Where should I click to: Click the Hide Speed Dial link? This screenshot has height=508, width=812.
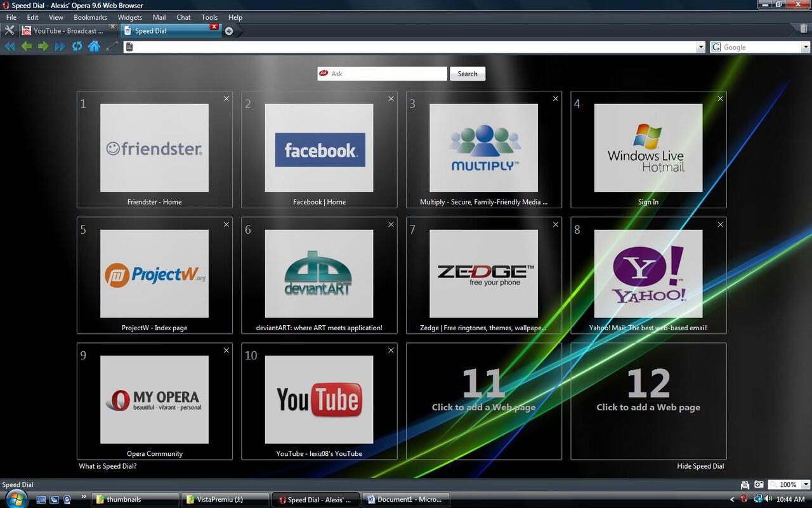pyautogui.click(x=700, y=466)
